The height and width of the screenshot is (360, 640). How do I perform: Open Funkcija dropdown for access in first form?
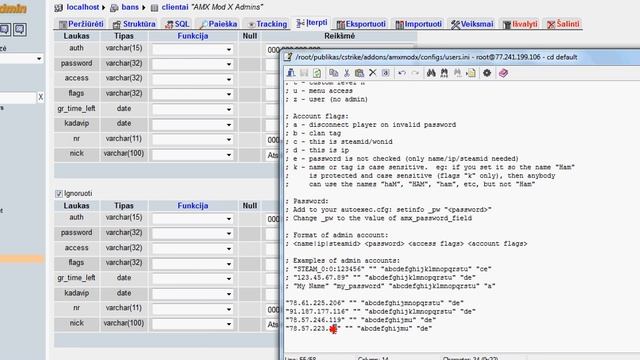tap(193, 79)
